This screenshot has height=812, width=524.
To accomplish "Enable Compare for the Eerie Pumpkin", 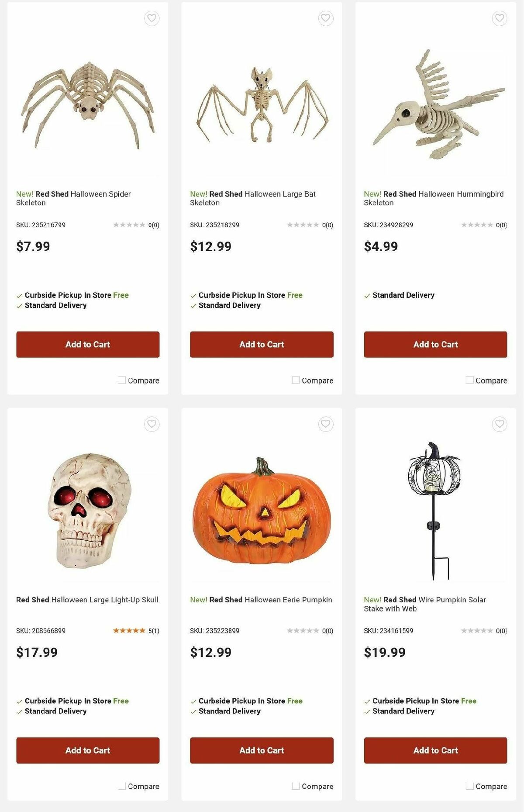I will [295, 786].
